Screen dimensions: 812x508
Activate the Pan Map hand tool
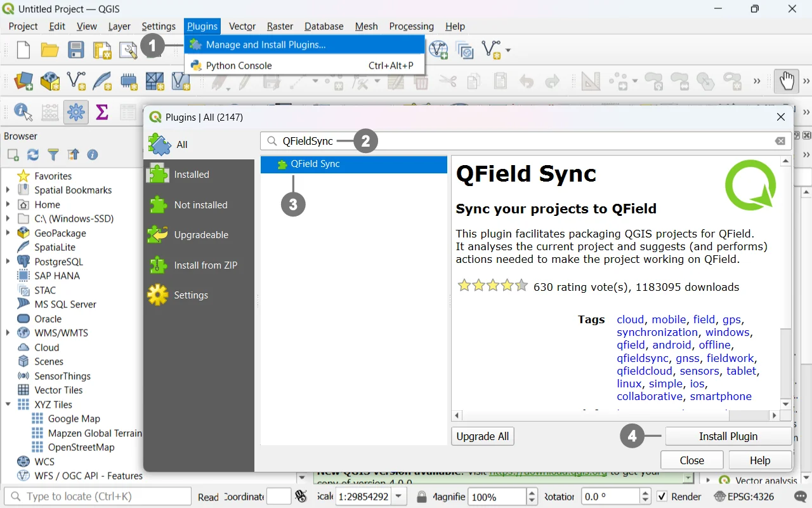pyautogui.click(x=787, y=81)
